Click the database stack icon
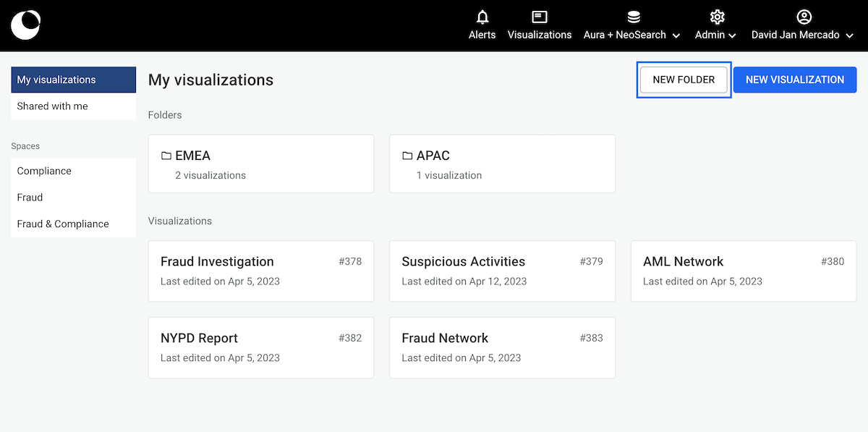Viewport: 868px width, 432px height. click(x=634, y=17)
